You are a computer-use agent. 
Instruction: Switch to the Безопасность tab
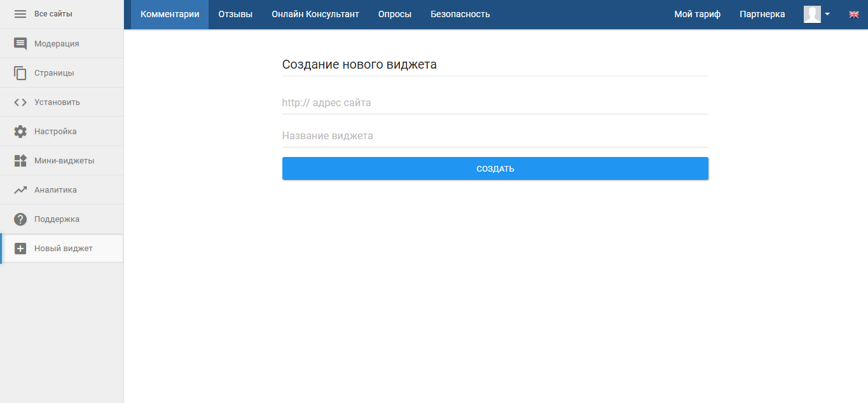[x=460, y=13]
